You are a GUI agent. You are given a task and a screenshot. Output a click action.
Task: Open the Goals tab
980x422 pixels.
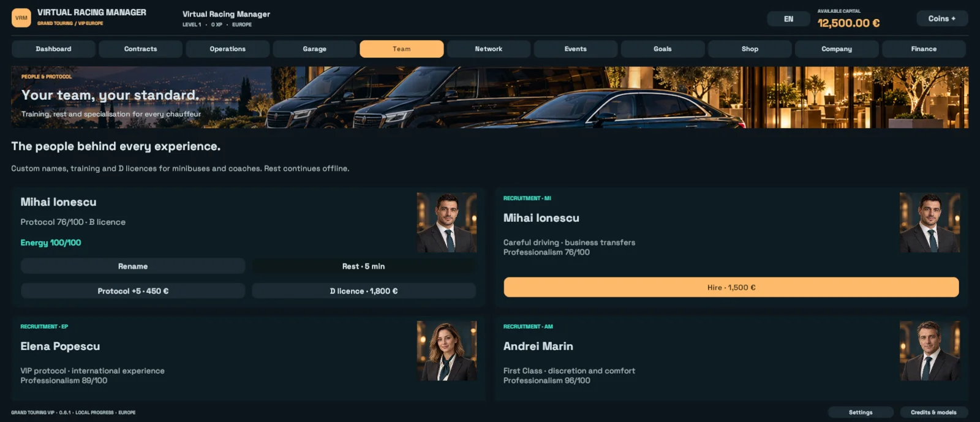pyautogui.click(x=663, y=49)
